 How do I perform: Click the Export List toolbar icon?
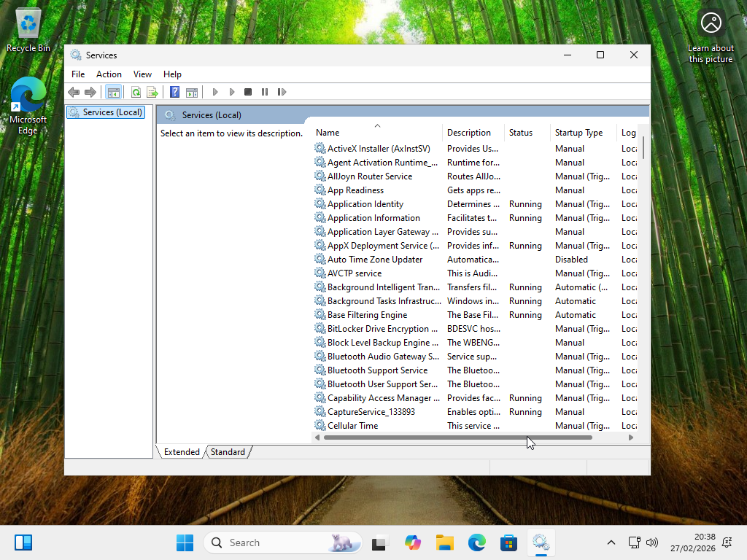[x=152, y=92]
